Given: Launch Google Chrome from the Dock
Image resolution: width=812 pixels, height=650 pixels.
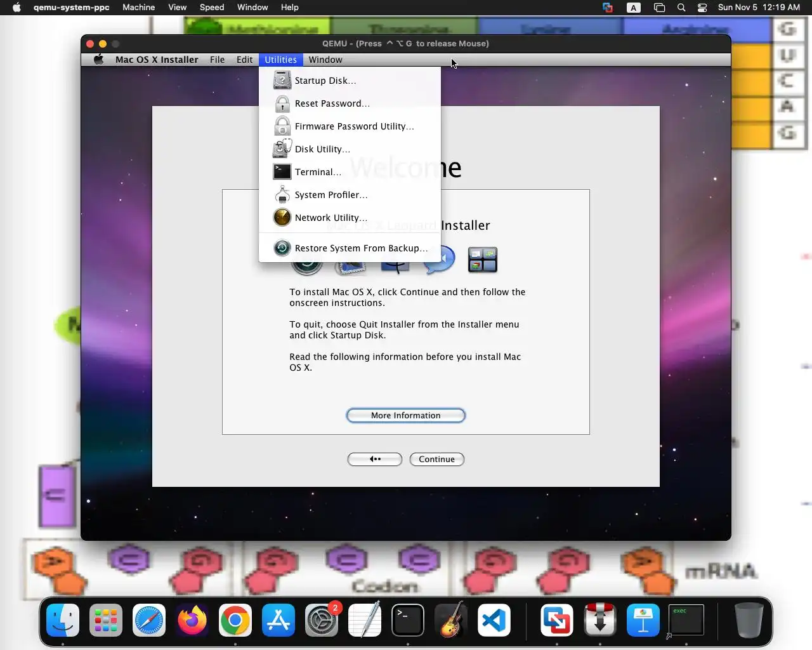Looking at the screenshot, I should (x=235, y=620).
